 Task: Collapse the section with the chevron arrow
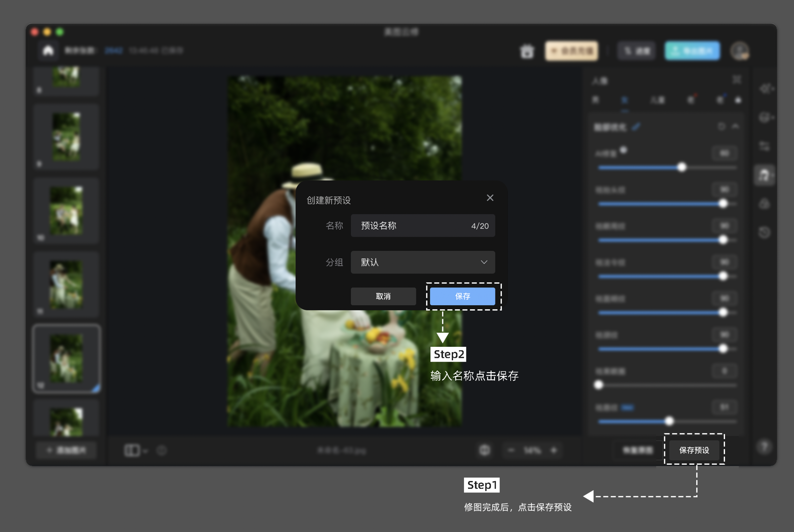point(735,126)
